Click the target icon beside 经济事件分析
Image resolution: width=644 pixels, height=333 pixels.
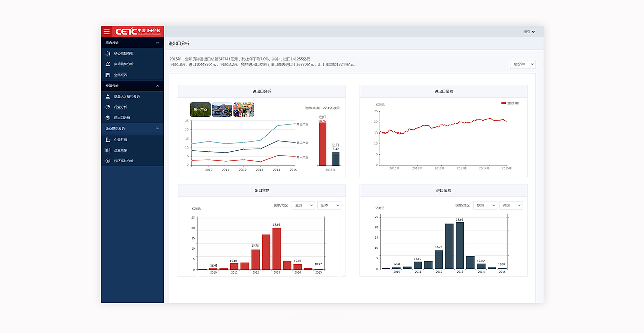click(x=108, y=161)
